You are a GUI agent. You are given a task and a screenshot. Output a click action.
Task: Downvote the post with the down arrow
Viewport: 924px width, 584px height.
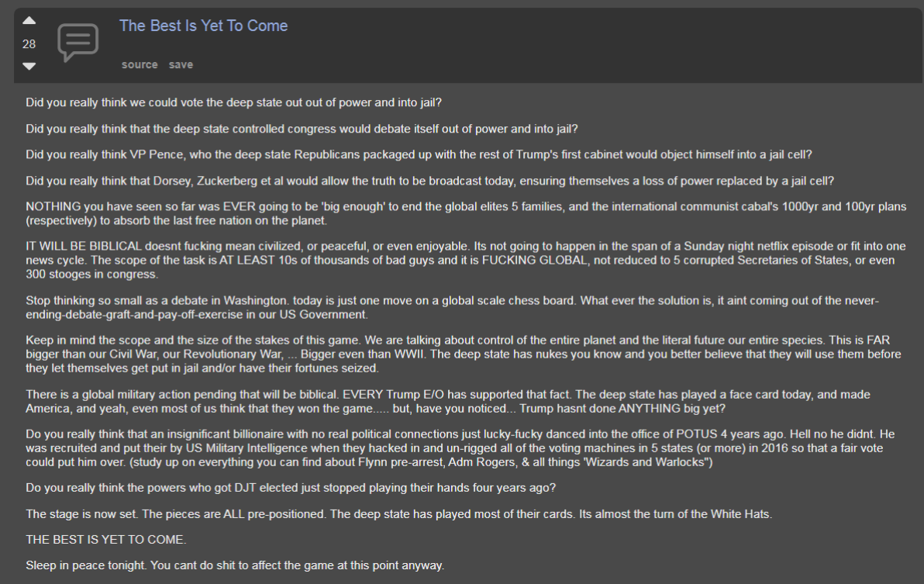29,67
